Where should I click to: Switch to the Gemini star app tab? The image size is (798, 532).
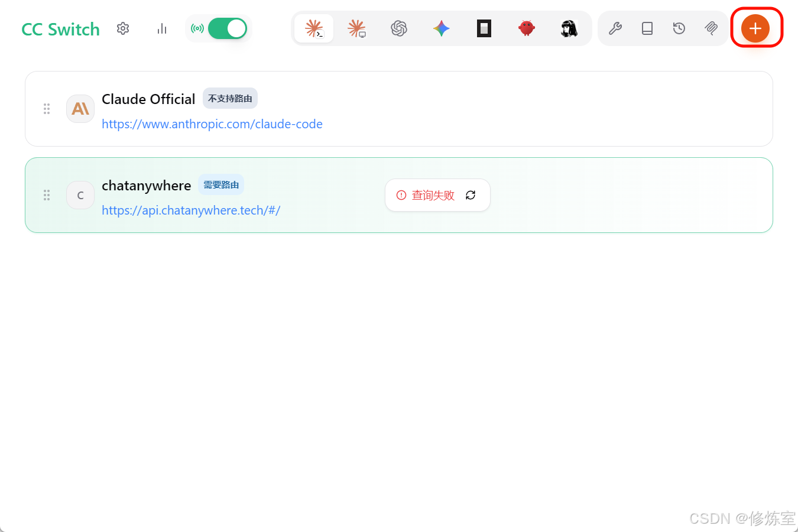pos(442,28)
